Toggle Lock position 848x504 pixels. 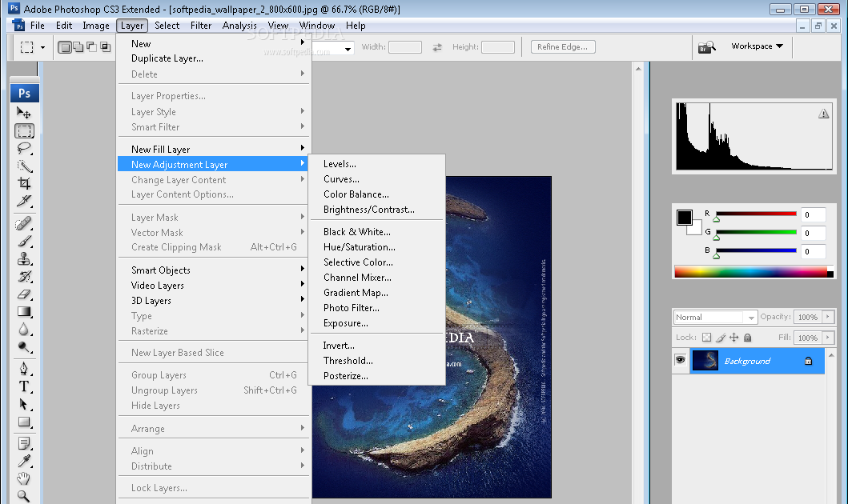(733, 338)
